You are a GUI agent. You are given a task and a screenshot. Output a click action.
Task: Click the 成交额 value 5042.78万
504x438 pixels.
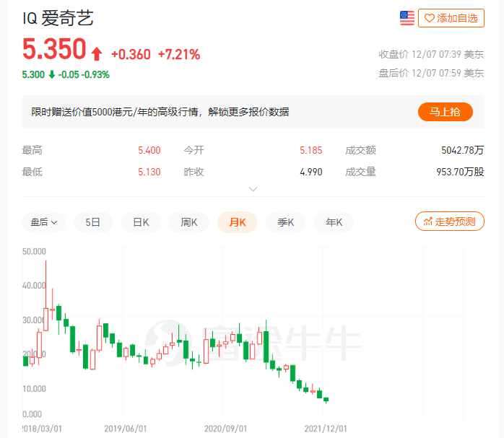[463, 150]
